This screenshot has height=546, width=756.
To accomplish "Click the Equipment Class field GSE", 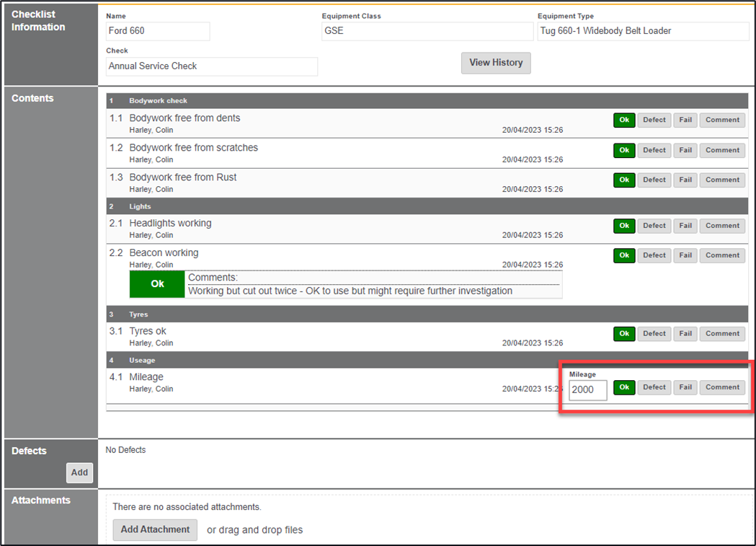I will pyautogui.click(x=427, y=31).
